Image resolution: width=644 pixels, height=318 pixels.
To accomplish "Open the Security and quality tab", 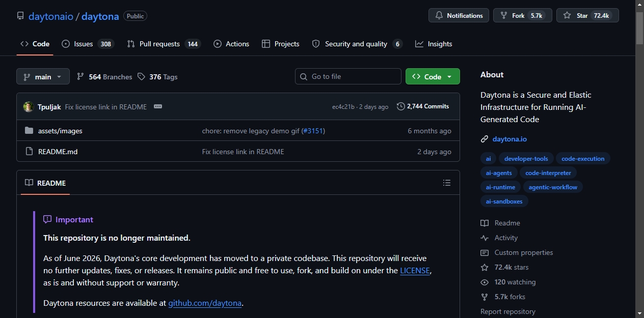I will pyautogui.click(x=357, y=44).
